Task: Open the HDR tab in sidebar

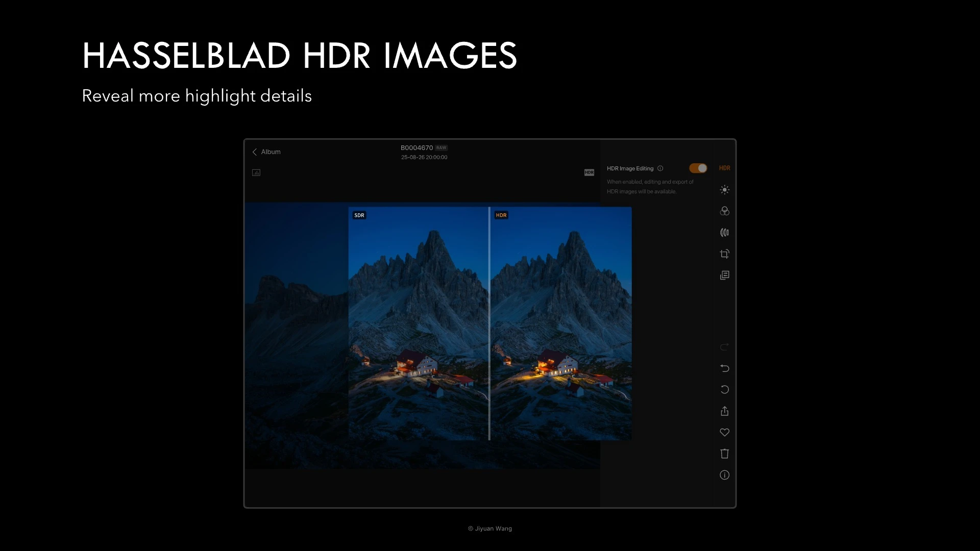Action: [x=724, y=168]
